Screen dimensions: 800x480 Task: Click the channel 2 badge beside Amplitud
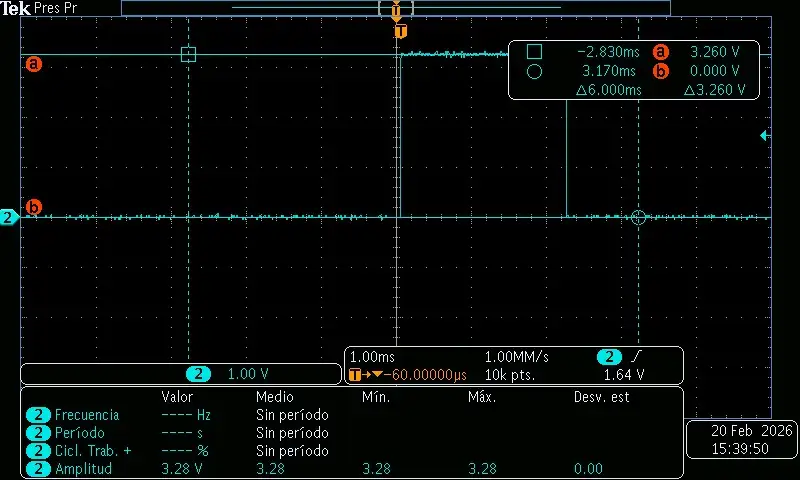click(38, 469)
